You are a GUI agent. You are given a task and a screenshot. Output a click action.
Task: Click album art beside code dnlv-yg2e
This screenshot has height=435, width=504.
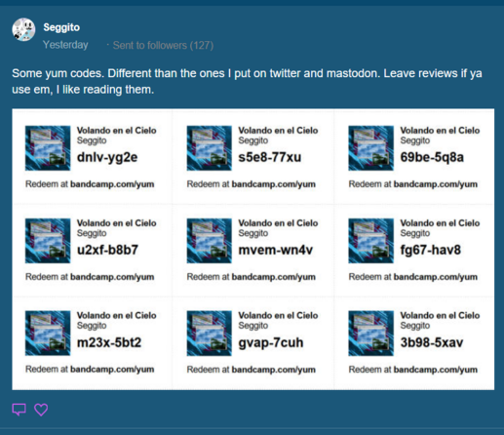[48, 148]
